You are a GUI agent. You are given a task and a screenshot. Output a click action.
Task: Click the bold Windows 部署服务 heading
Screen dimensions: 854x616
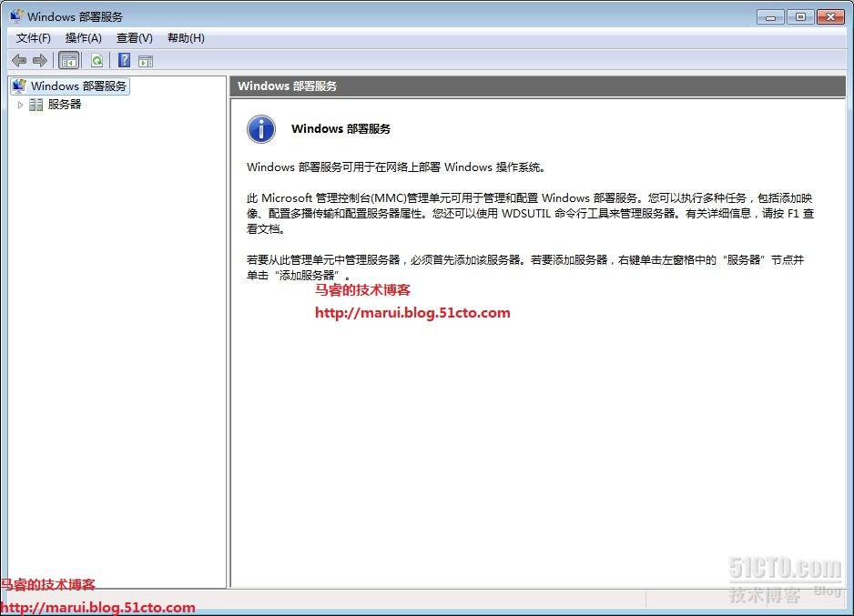pos(341,129)
